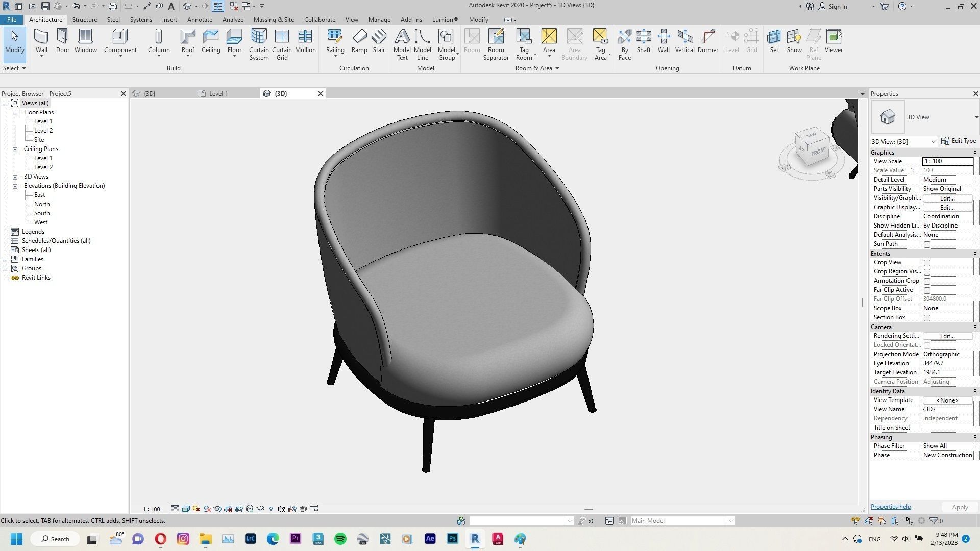980x551 pixels.
Task: Switch to the Level 1 view tab
Action: (x=218, y=93)
